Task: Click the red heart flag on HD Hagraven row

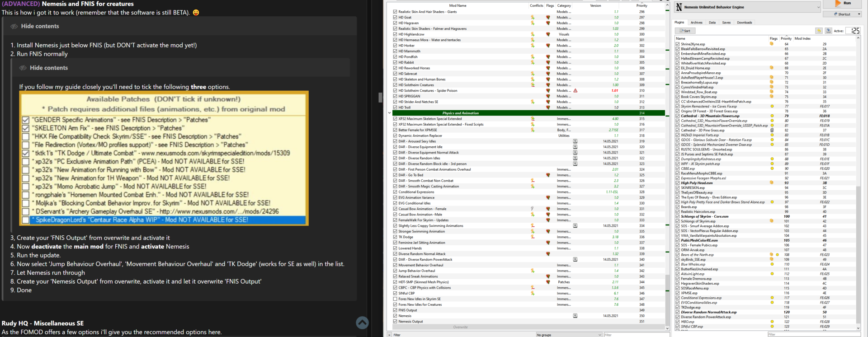Action: point(548,23)
